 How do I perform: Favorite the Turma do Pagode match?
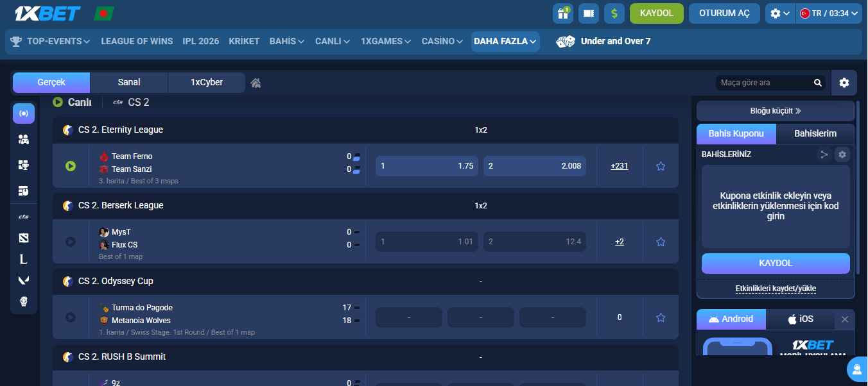[661, 317]
